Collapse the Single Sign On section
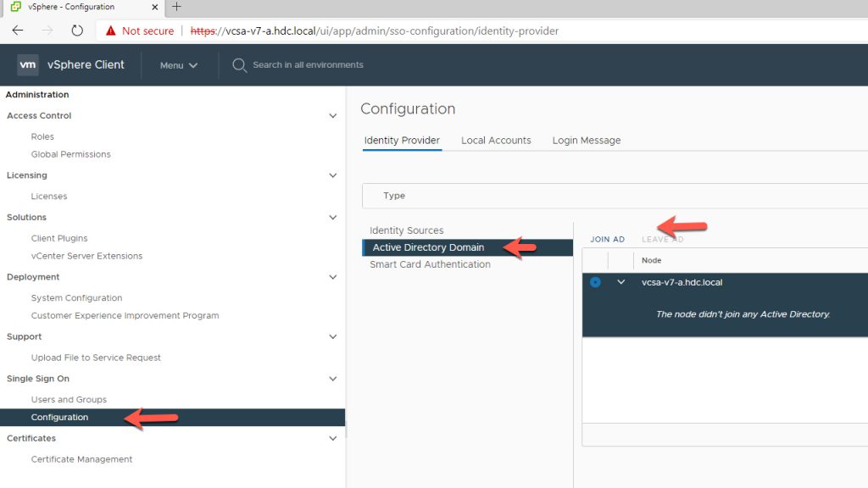 pyautogui.click(x=332, y=379)
